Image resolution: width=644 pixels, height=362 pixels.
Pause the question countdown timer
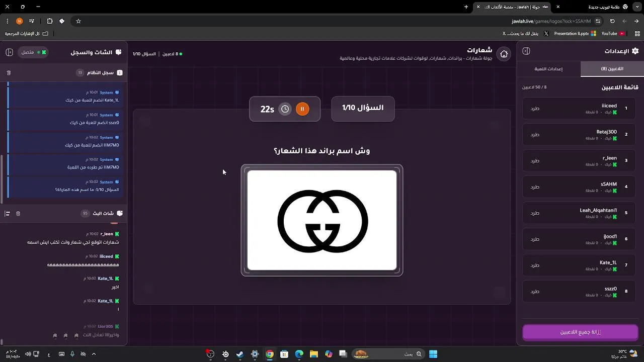pos(302,109)
